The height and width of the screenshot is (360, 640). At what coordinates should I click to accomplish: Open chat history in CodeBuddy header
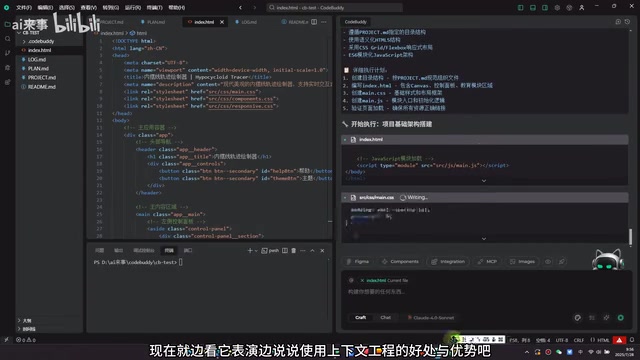pyautogui.click(x=627, y=22)
